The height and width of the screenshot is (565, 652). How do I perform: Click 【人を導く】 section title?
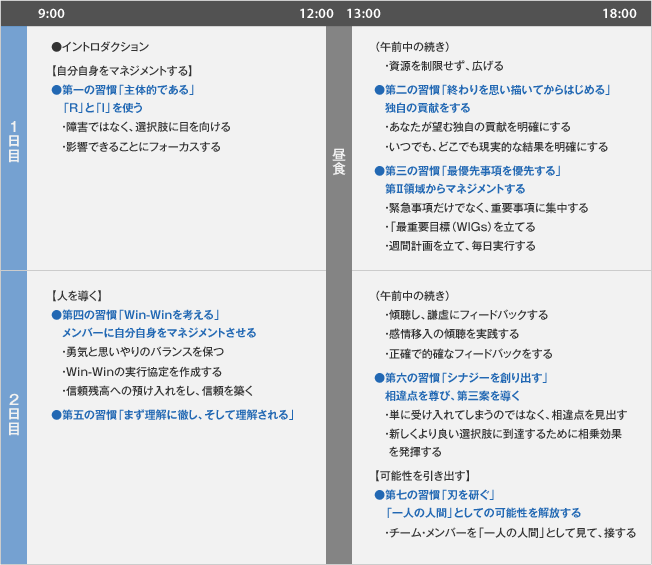point(77,296)
